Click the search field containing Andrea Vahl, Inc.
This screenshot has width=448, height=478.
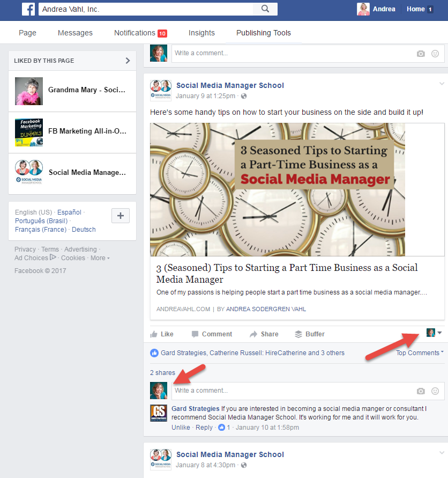tap(146, 9)
